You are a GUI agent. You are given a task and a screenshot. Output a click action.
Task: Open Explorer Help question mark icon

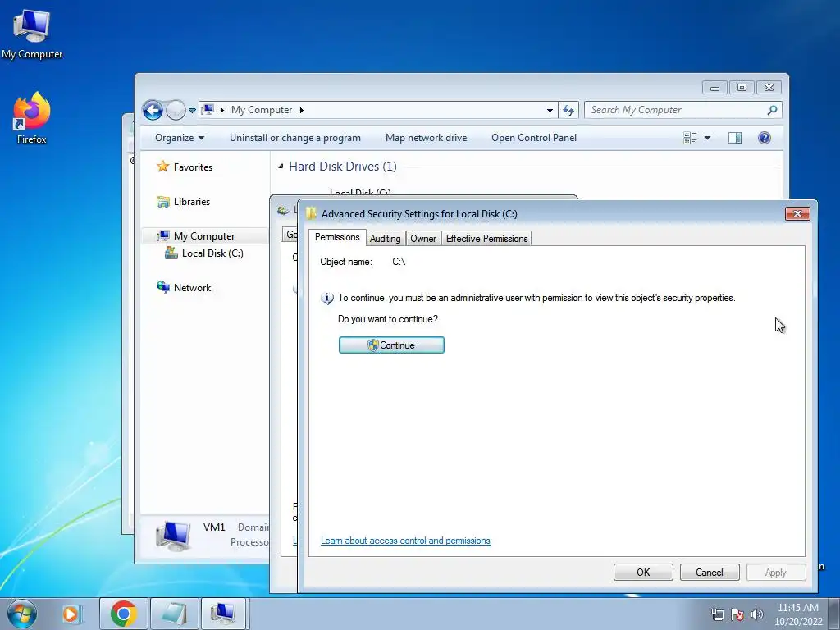coord(765,138)
